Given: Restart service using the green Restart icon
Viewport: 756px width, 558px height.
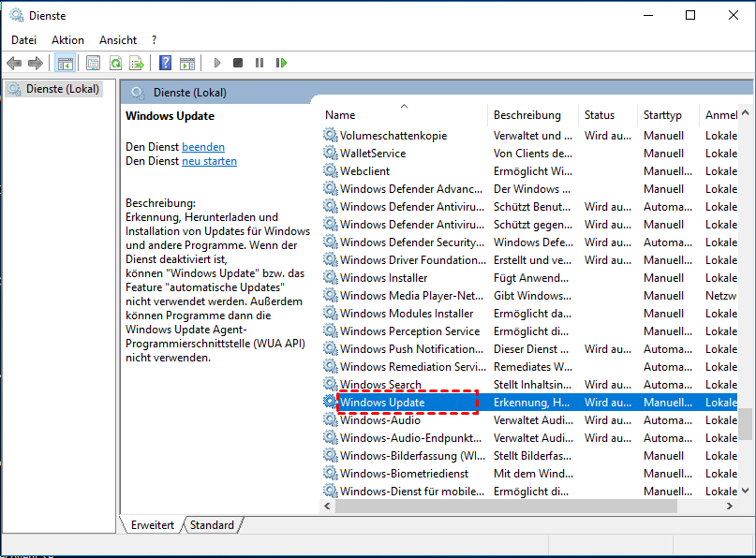Looking at the screenshot, I should 281,63.
